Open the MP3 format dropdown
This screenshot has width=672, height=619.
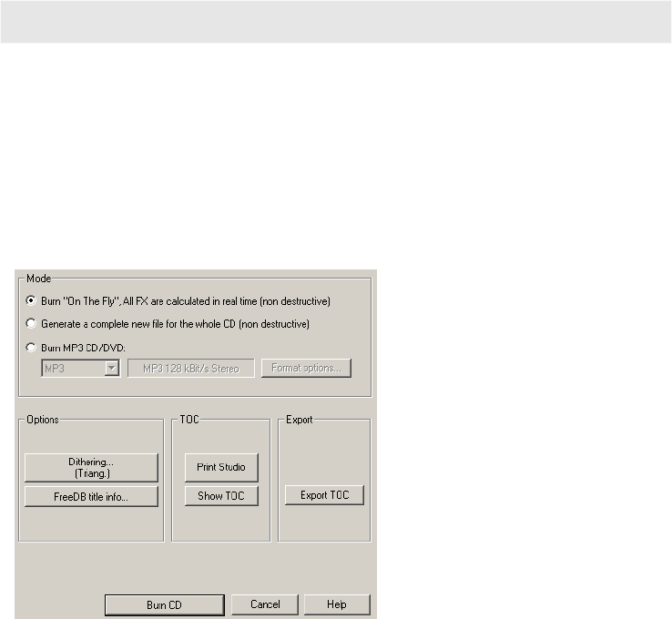[x=80, y=368]
